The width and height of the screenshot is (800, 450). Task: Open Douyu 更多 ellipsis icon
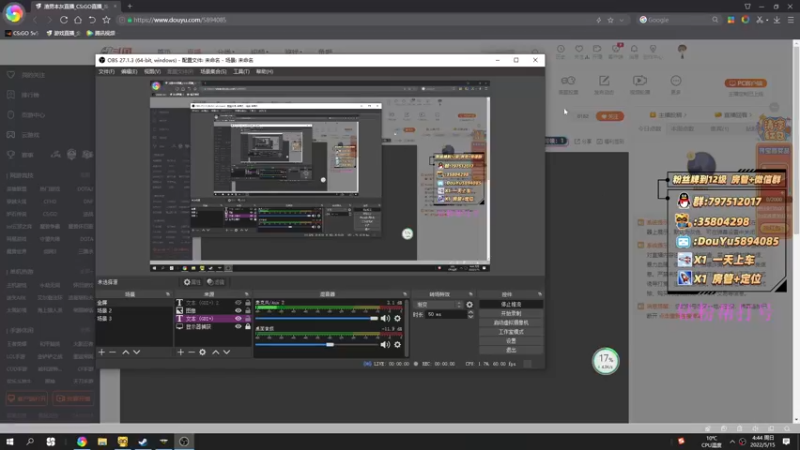(676, 81)
